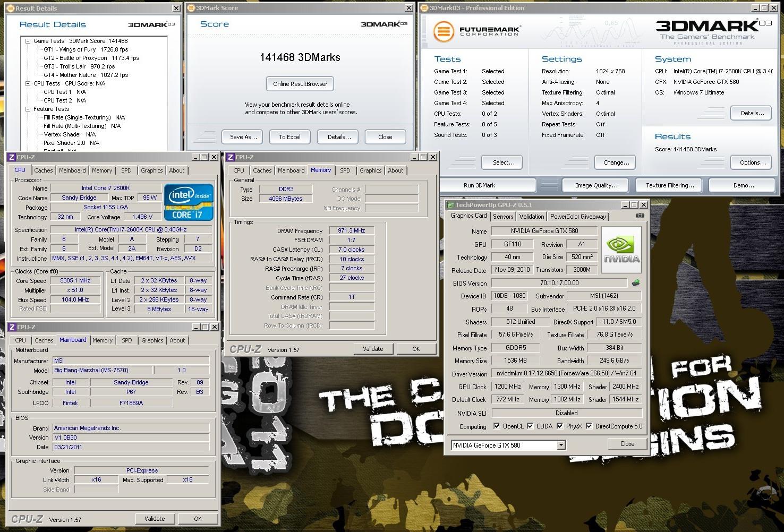Click the 3DMark Score window title icon
Image resolution: width=784 pixels, height=532 pixels.
pos(191,8)
